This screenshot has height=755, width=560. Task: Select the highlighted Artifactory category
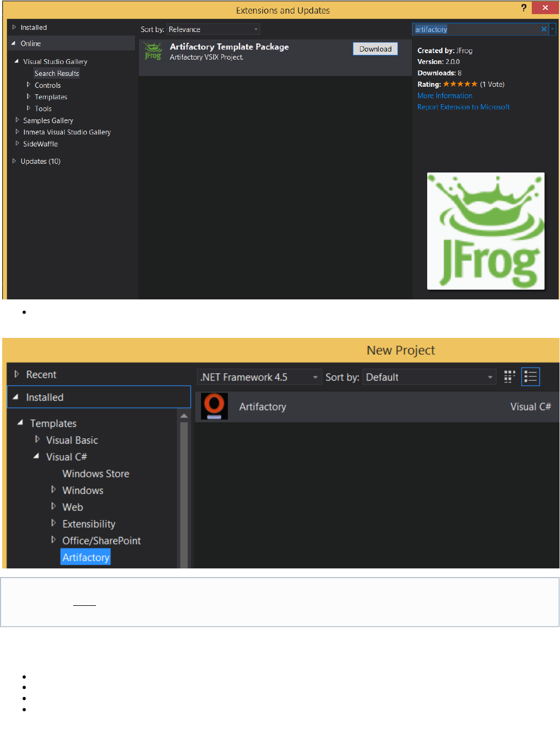86,557
